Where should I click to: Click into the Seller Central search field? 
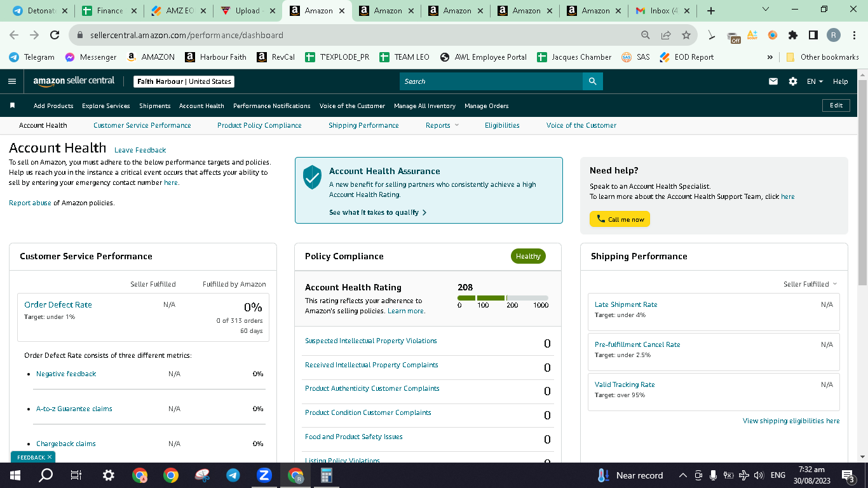pyautogui.click(x=491, y=81)
